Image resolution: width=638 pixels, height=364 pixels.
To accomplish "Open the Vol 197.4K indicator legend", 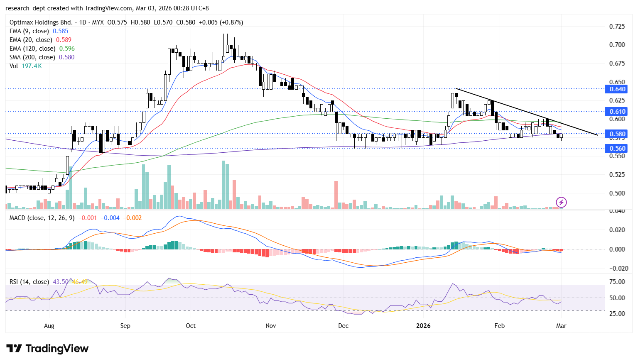I will tap(14, 66).
